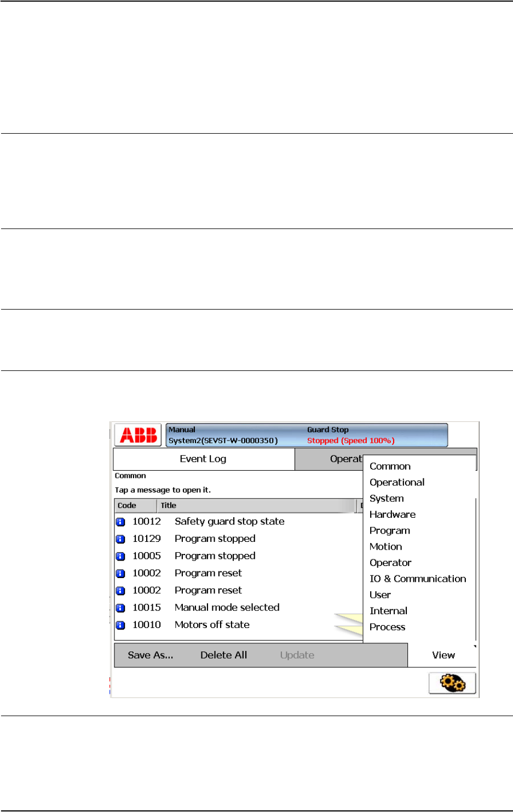Tap Delete All button

pyautogui.click(x=223, y=655)
